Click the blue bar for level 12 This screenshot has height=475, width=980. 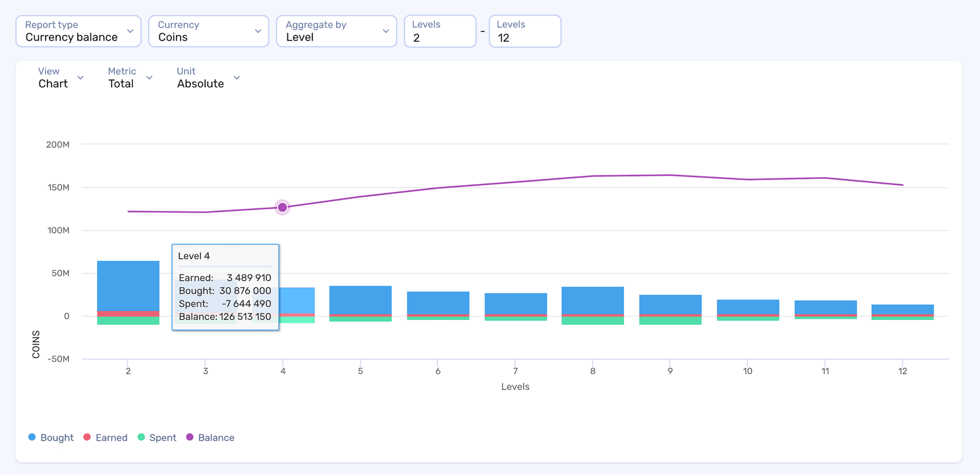[902, 309]
